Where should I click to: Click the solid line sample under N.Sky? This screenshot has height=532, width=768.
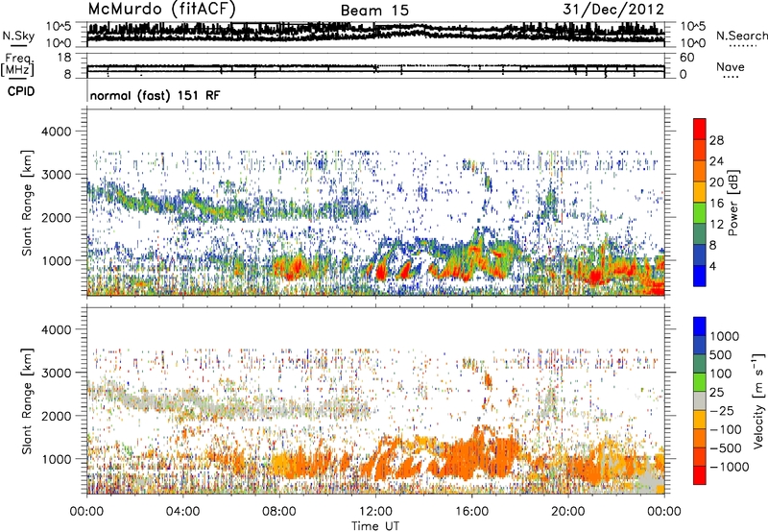point(18,45)
